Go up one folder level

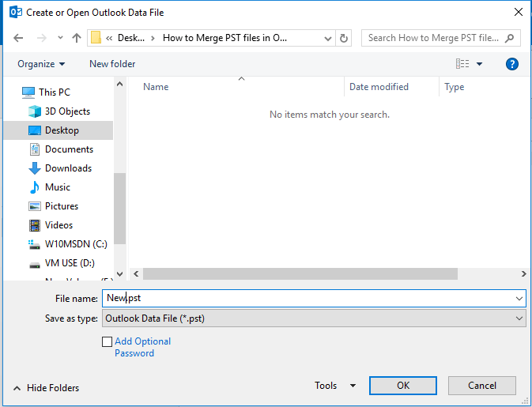tap(77, 38)
